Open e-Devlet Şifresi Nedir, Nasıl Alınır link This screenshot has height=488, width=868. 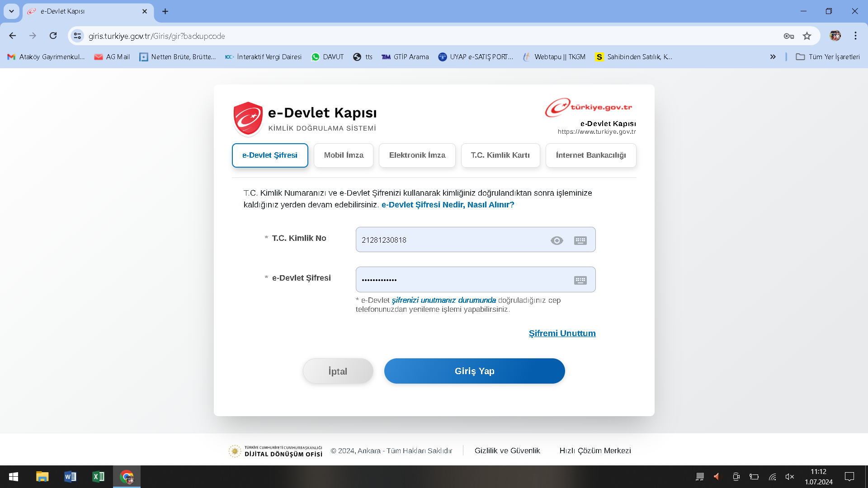pos(448,205)
